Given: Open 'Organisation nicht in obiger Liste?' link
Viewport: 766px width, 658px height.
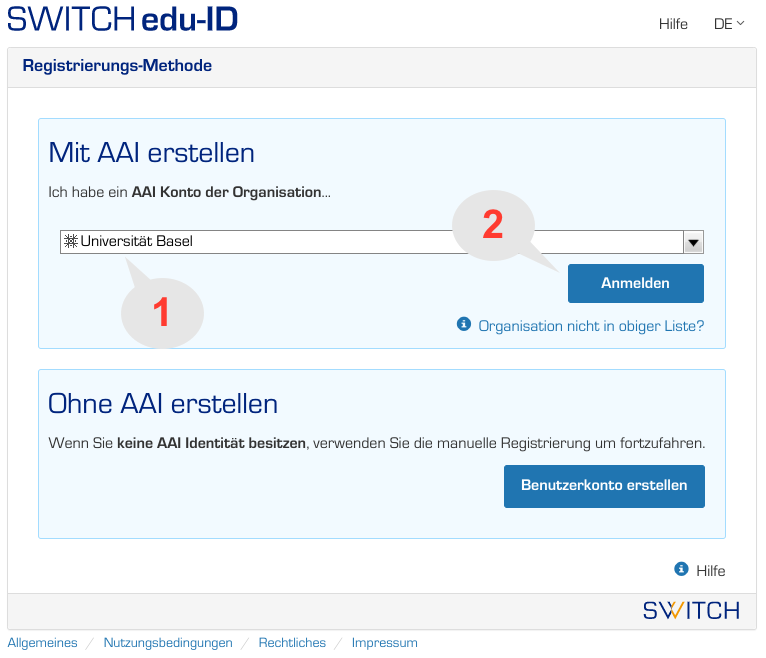Looking at the screenshot, I should coord(591,325).
